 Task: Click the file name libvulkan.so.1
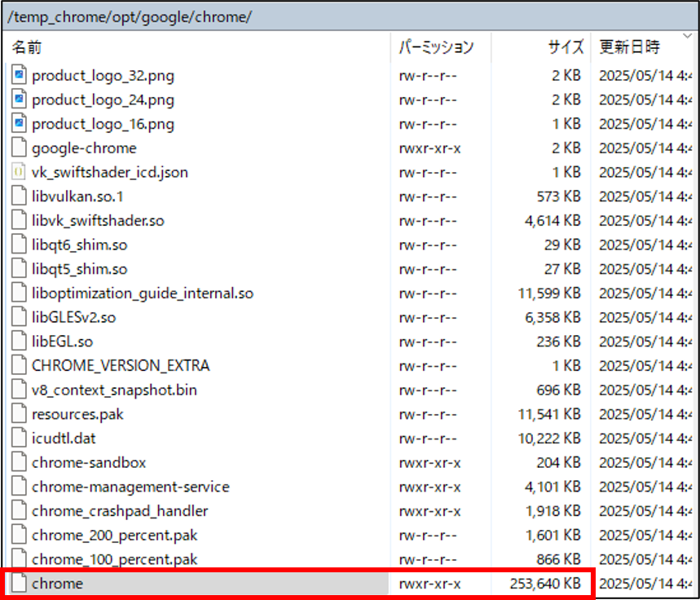coord(77,196)
